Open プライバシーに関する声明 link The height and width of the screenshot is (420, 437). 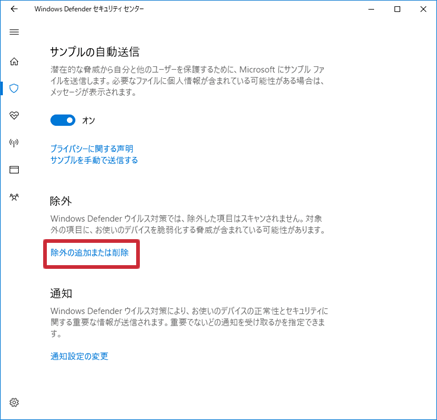92,149
